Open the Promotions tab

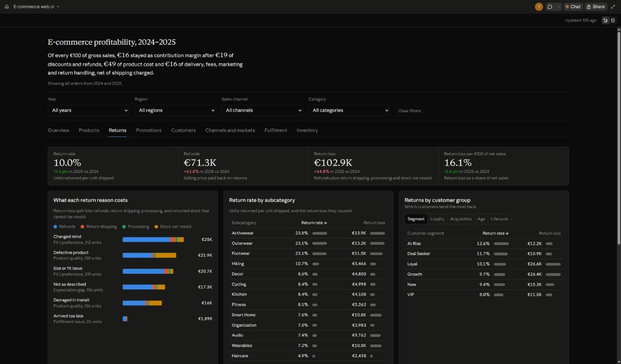click(x=149, y=130)
